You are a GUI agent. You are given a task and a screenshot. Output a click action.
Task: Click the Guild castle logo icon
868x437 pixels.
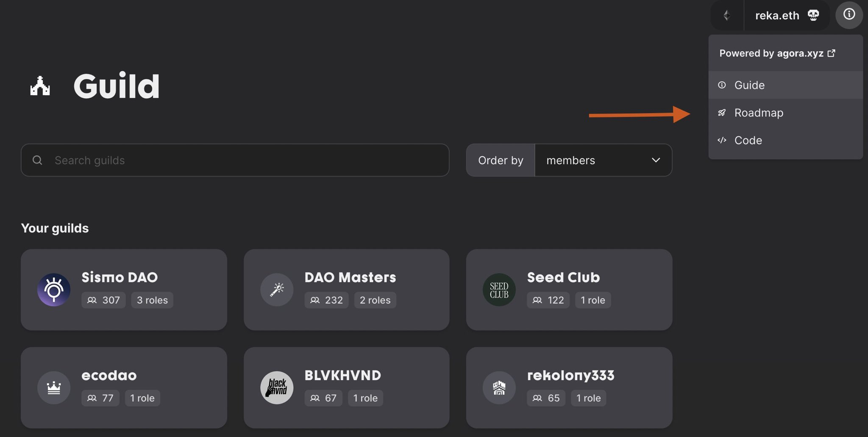40,86
